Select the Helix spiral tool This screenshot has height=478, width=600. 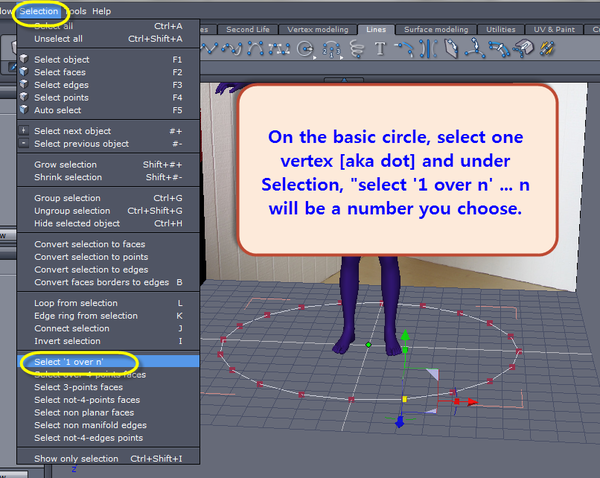357,49
